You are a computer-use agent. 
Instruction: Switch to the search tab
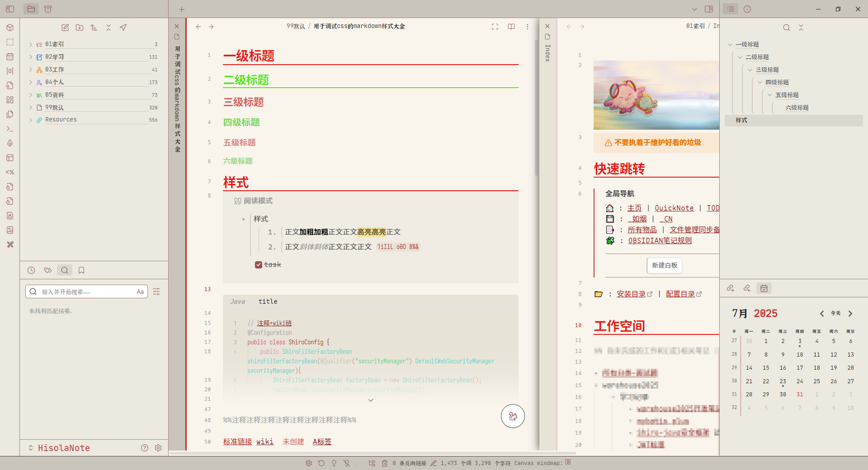coord(65,270)
